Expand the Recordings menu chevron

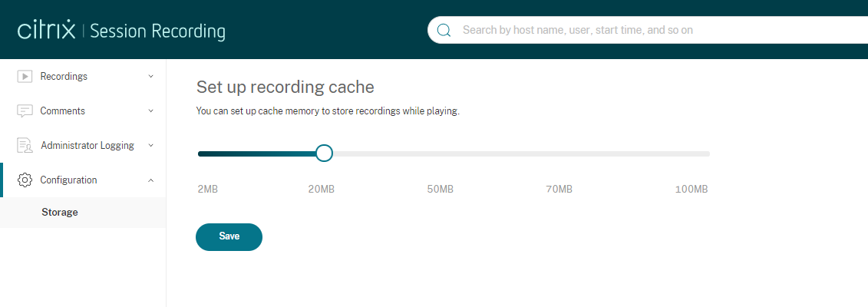(x=150, y=76)
